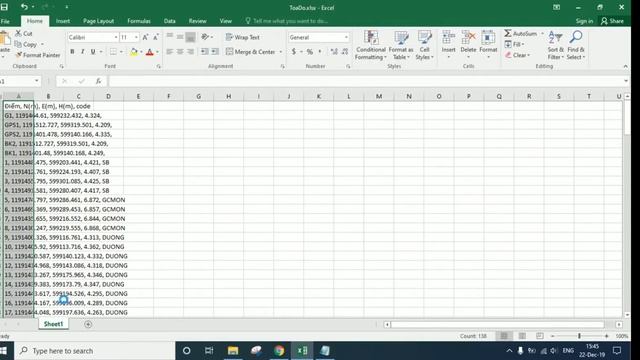Switch to the Data tab
Screen dimensions: 640x360
pyautogui.click(x=169, y=21)
